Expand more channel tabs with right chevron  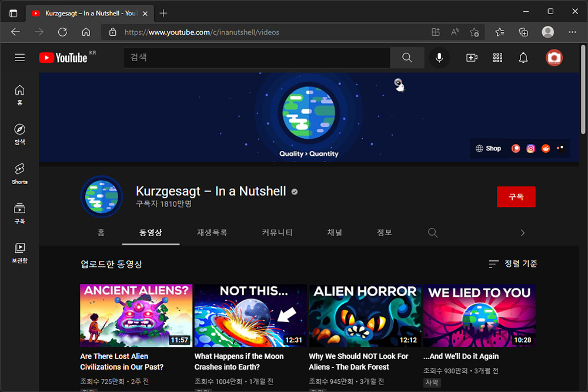[522, 233]
